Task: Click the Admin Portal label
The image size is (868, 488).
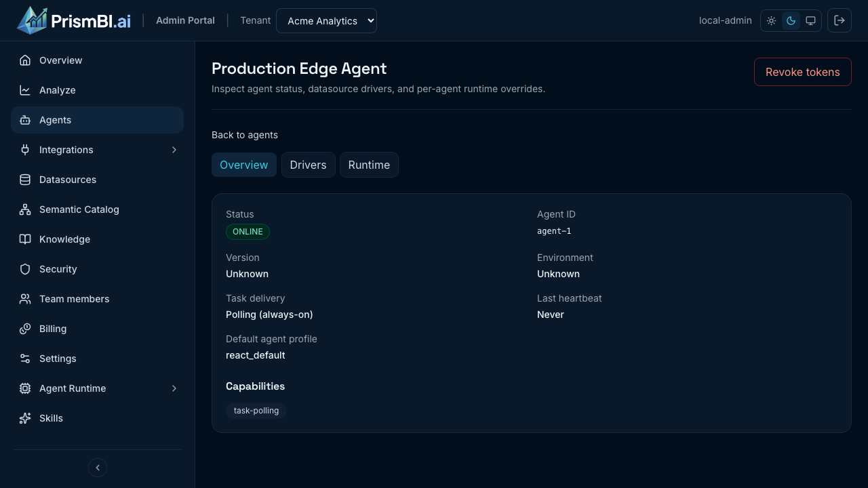Action: [185, 20]
